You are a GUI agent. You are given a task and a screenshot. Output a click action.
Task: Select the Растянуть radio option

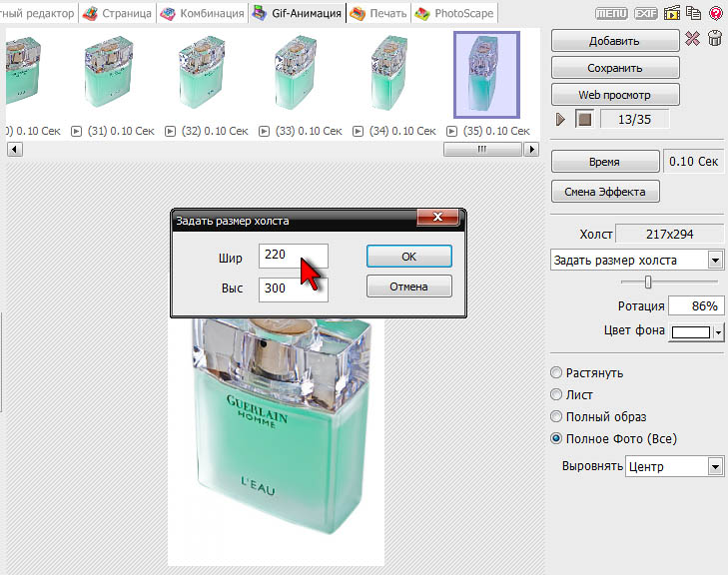[556, 372]
